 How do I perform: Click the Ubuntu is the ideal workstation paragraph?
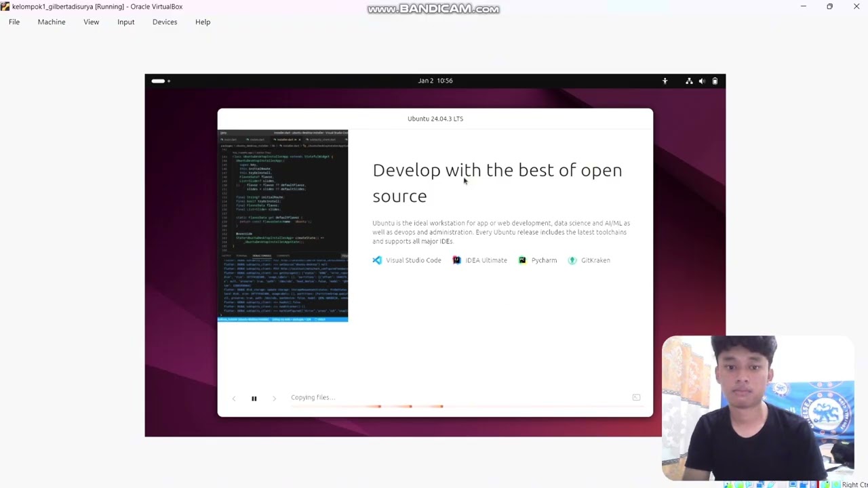point(501,232)
